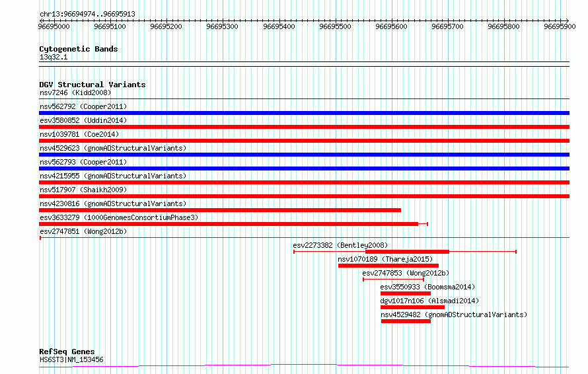The image size is (588, 374).
Task: Open the HS6ST3|NM_153456 gene label
Action: click(x=71, y=359)
